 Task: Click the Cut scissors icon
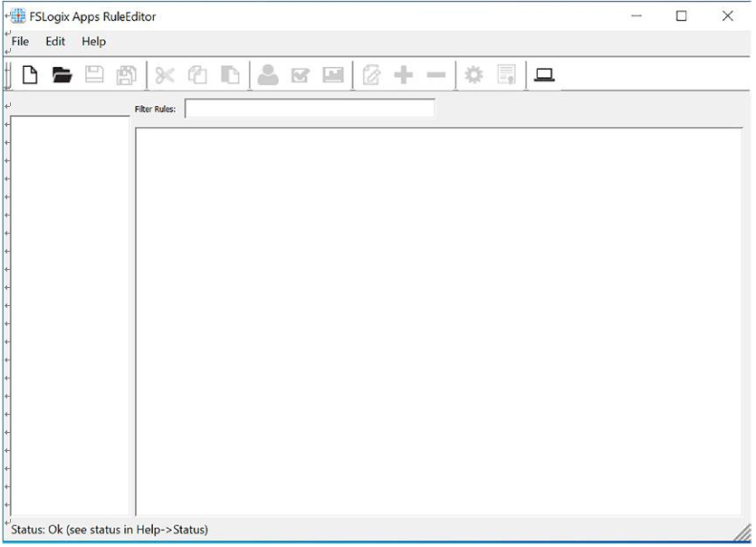(x=165, y=75)
